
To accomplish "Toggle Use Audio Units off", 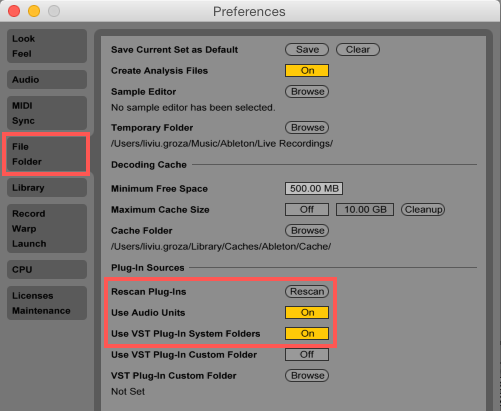I will [x=307, y=312].
